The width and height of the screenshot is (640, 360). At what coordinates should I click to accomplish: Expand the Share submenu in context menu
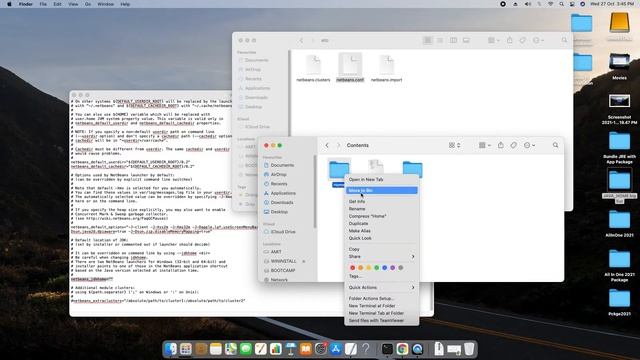382,256
